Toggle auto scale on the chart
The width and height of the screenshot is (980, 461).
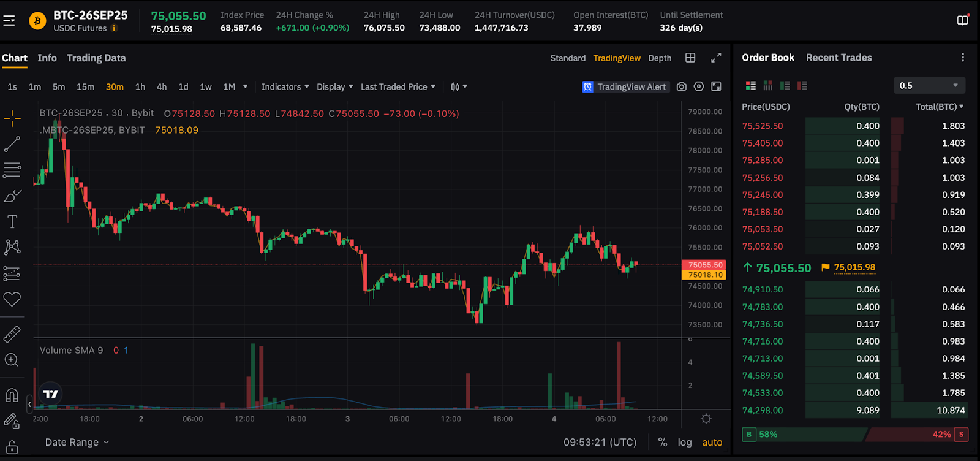(x=712, y=442)
